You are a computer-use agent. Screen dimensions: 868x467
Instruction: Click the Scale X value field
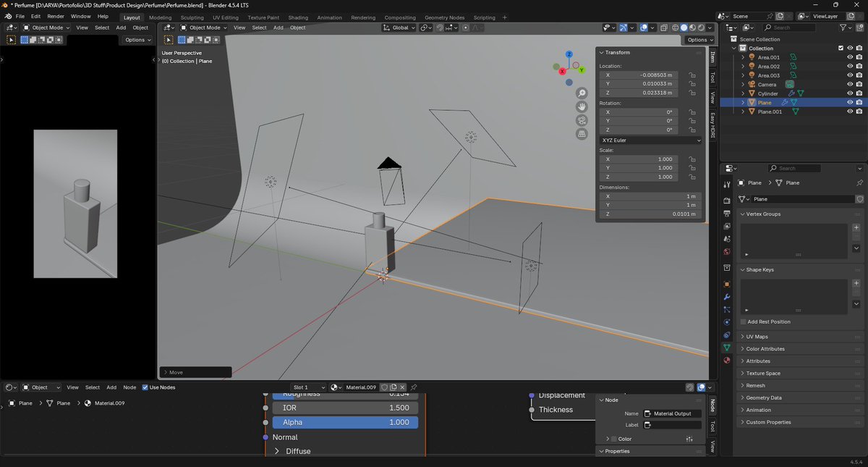(639, 159)
